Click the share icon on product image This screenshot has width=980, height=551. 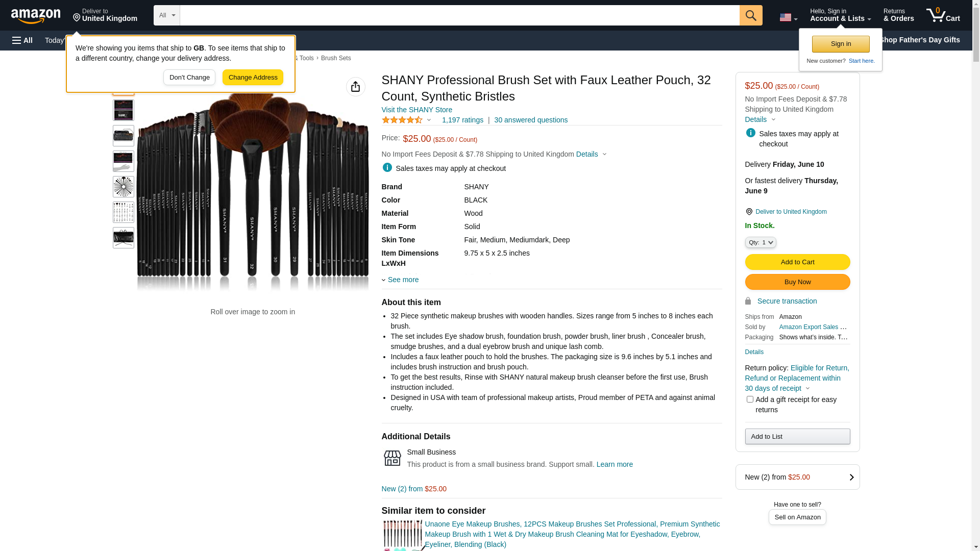coord(356,87)
